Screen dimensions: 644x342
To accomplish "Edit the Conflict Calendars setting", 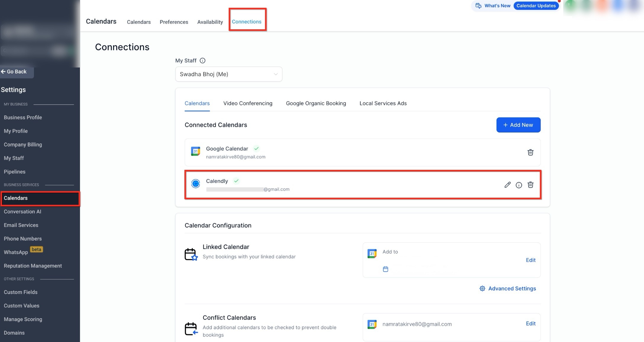I will pos(530,323).
